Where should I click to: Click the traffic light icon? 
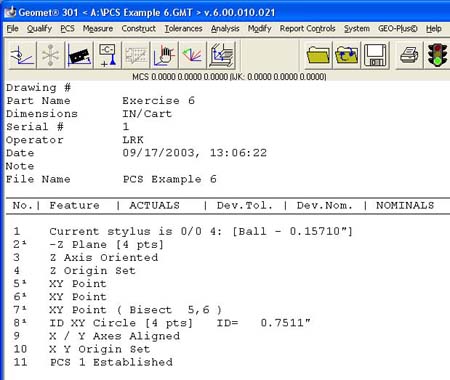437,55
